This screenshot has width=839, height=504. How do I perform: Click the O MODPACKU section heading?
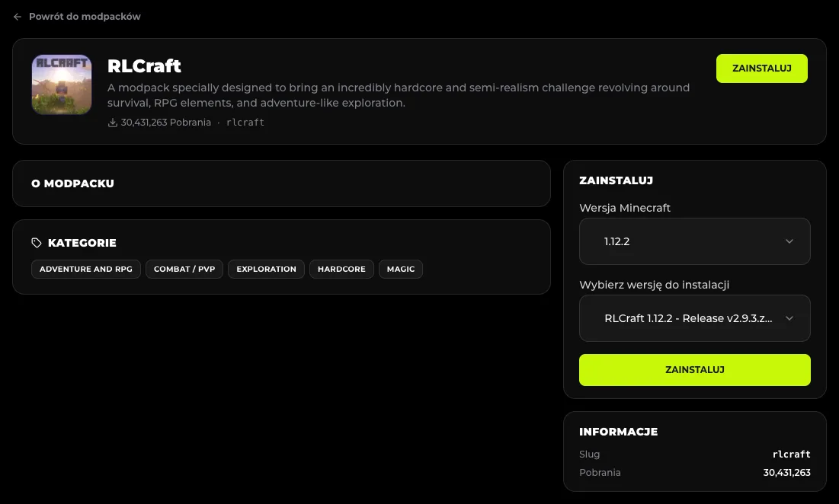coord(72,183)
